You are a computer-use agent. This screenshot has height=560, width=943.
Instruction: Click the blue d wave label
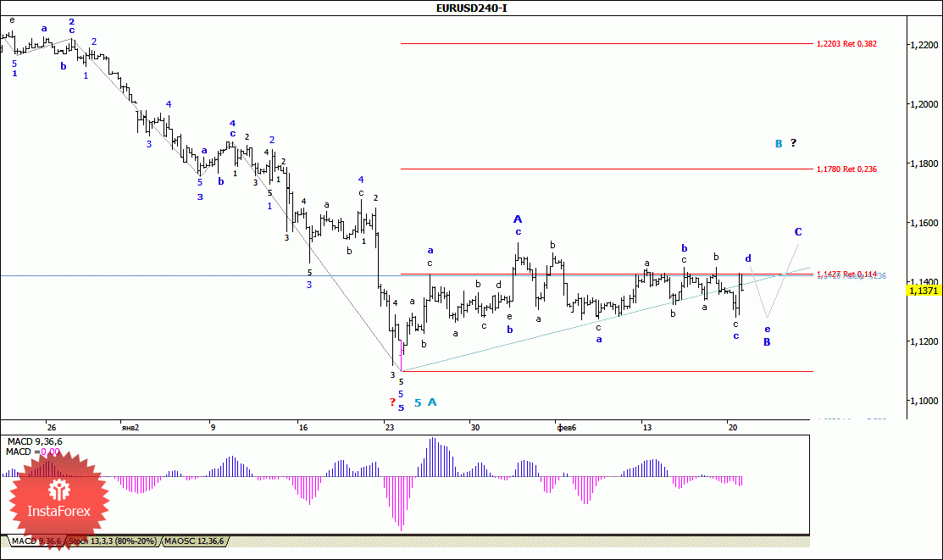point(748,258)
